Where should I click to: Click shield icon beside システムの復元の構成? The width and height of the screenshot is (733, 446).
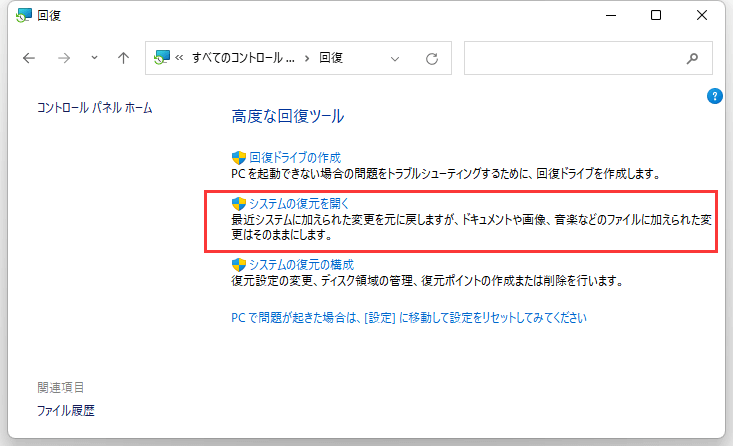pyautogui.click(x=239, y=265)
